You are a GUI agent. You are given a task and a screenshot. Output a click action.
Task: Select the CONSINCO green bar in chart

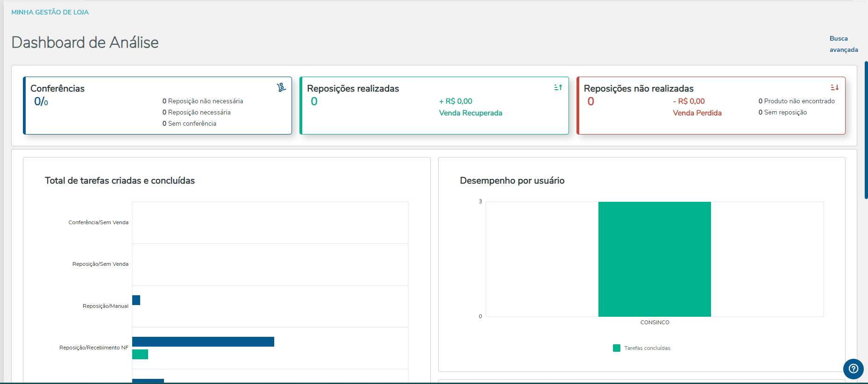(x=655, y=259)
